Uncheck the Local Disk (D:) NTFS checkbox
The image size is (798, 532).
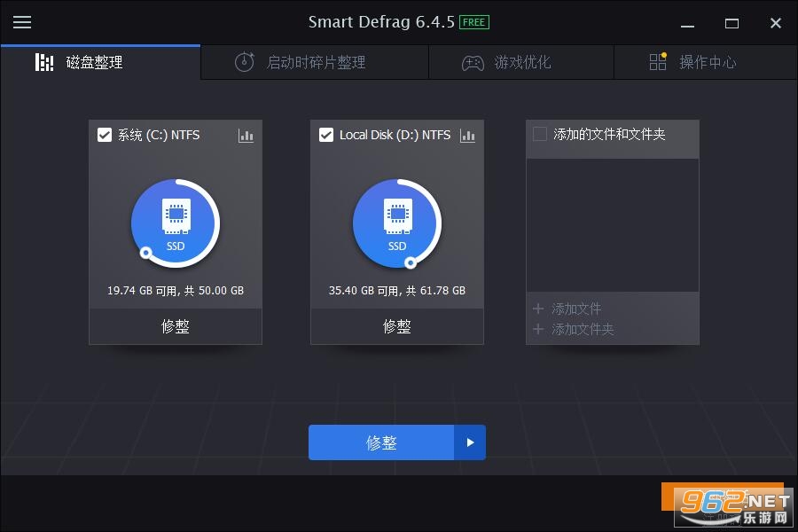(x=326, y=135)
